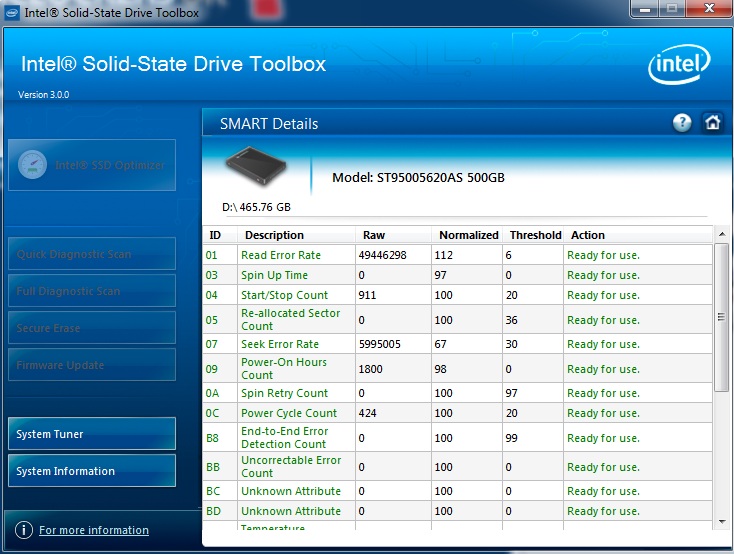
Task: Start Full Diagnostic Scan
Action: point(91,291)
